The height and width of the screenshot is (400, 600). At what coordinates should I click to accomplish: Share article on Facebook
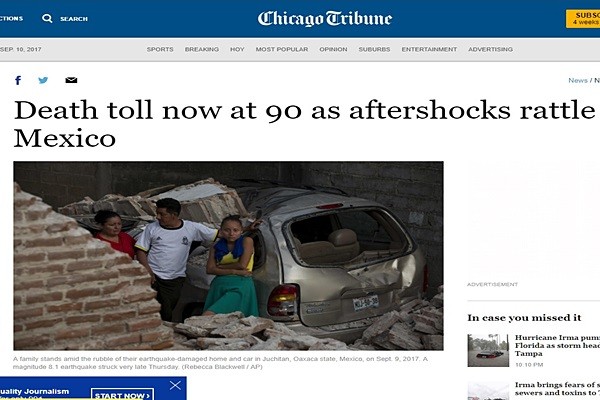click(x=18, y=80)
